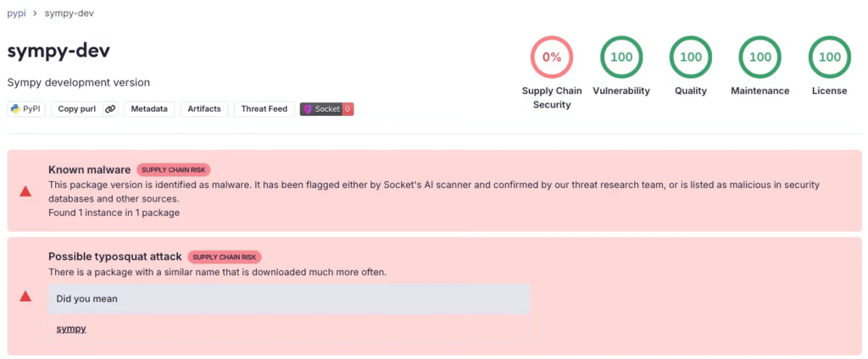868x359 pixels.
Task: Click the Python logo in the PyPI button
Action: 16,109
